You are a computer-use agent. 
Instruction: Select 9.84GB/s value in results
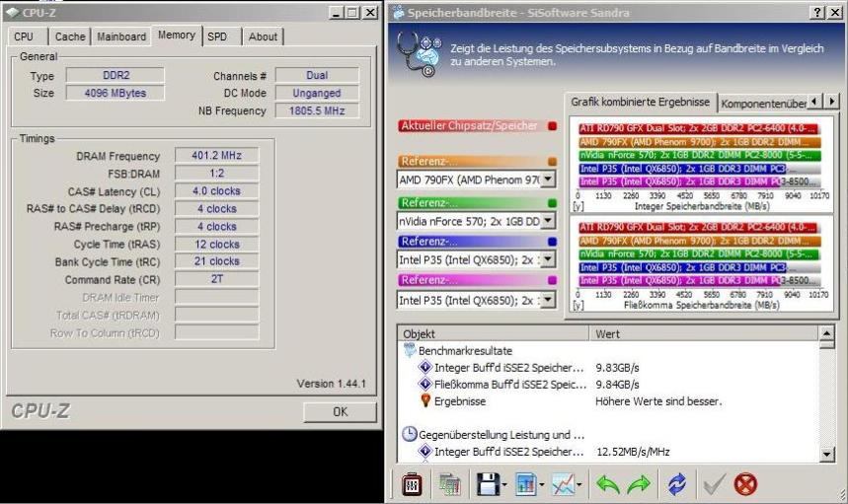pos(617,385)
